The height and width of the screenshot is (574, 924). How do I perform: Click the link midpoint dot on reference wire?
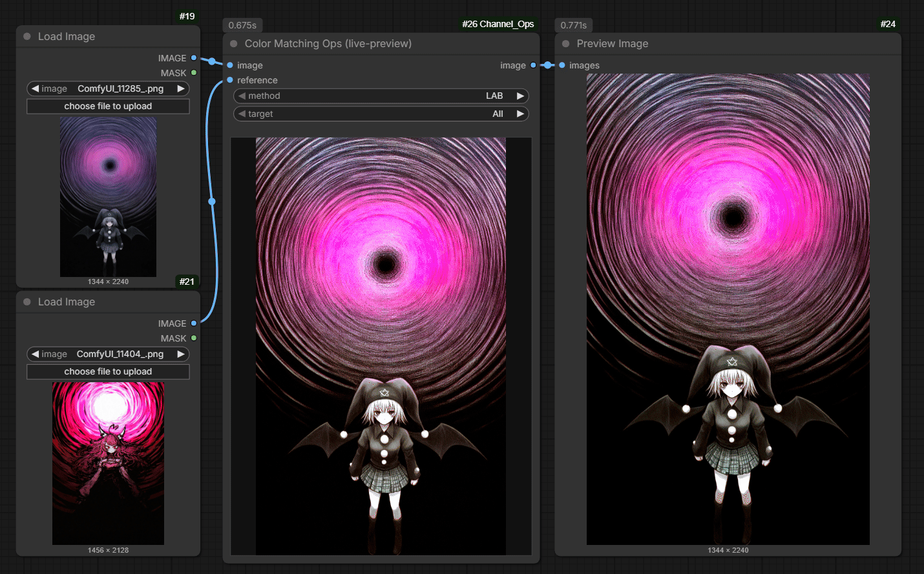point(212,201)
